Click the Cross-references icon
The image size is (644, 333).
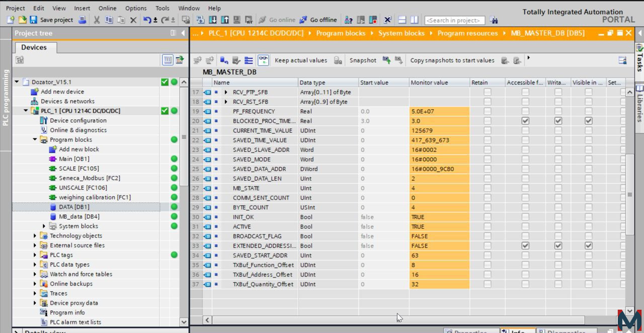[x=387, y=20]
